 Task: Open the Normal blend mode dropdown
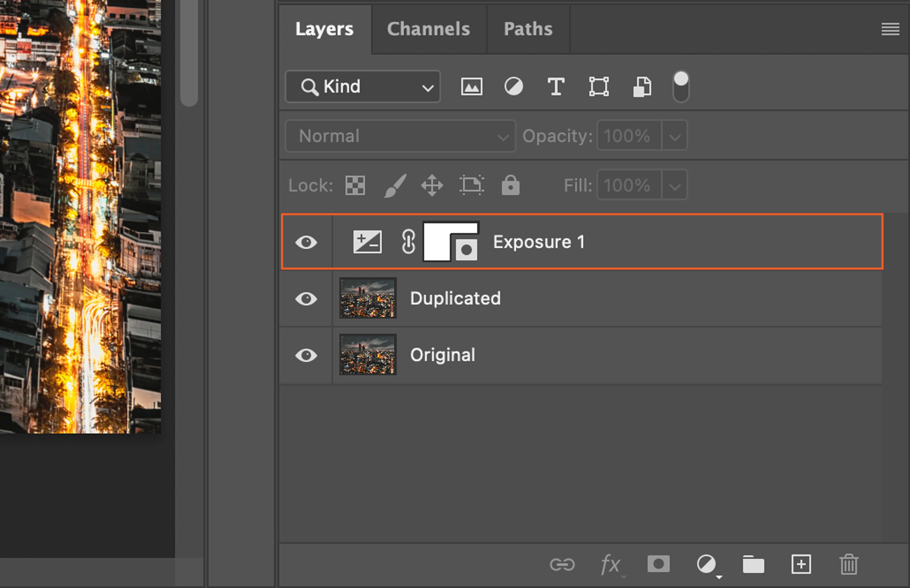pos(400,136)
